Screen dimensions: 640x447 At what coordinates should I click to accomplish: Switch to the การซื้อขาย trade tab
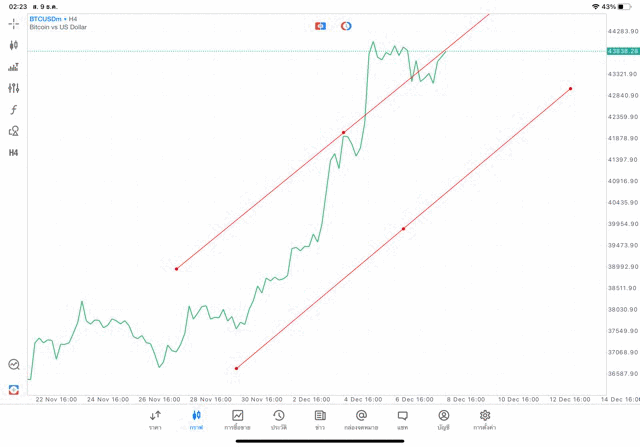tap(238, 419)
